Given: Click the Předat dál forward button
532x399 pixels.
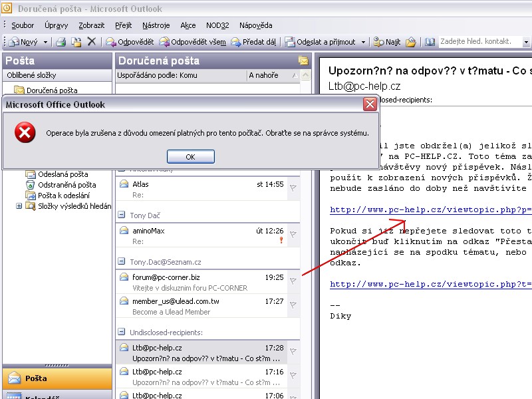Looking at the screenshot, I should tap(253, 42).
